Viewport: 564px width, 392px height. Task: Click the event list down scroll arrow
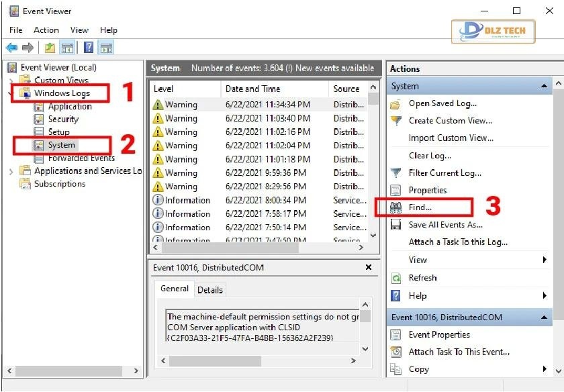tap(373, 236)
